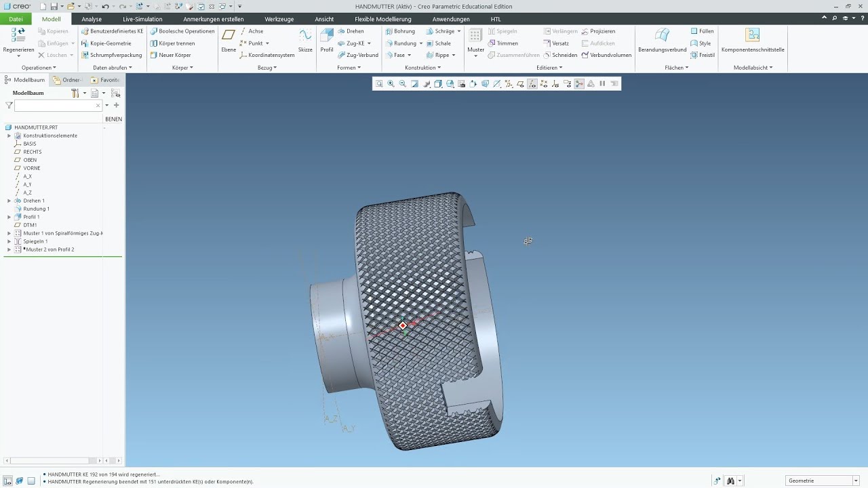Click Neuer Körper button
The image size is (868, 488).
click(x=170, y=55)
